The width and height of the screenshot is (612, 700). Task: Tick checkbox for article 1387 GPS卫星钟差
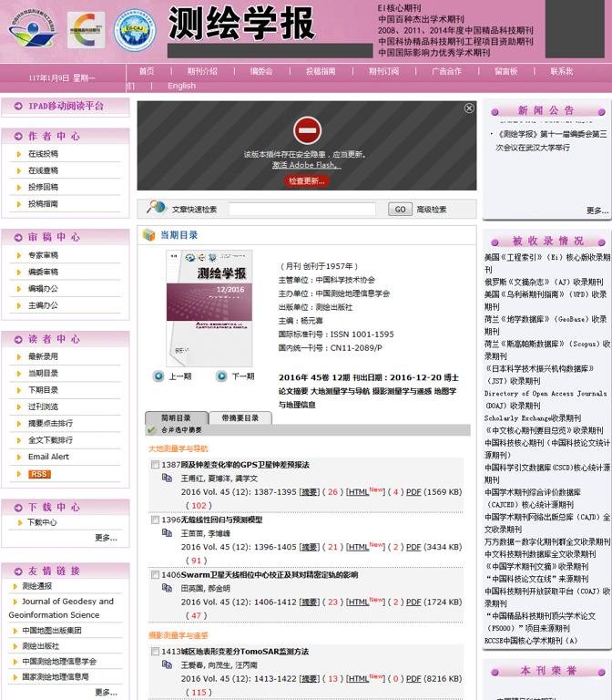click(x=155, y=465)
